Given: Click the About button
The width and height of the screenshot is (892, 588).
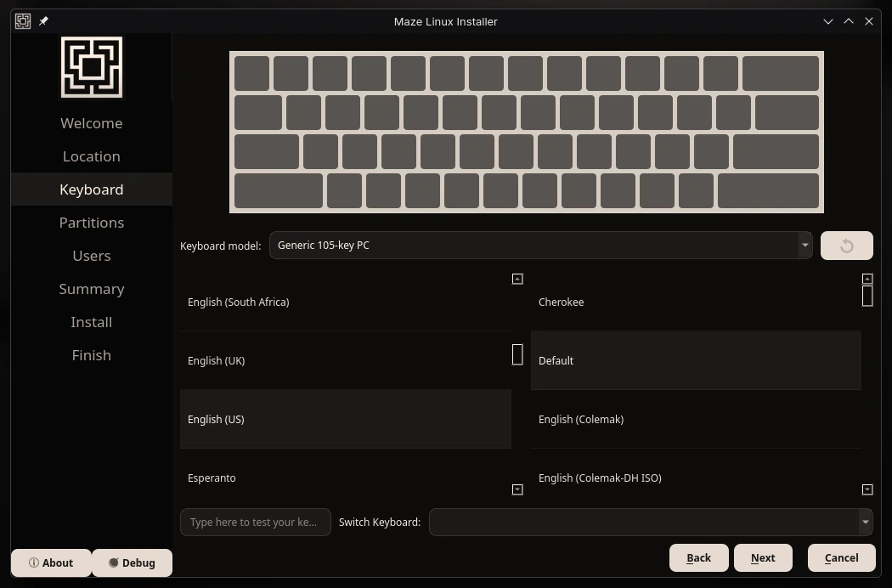Looking at the screenshot, I should pos(51,563).
